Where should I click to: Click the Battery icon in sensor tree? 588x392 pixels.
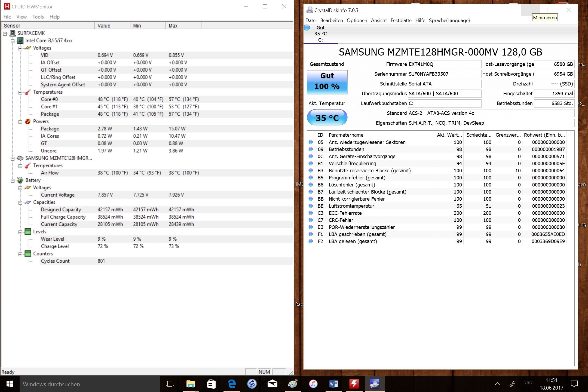20,180
